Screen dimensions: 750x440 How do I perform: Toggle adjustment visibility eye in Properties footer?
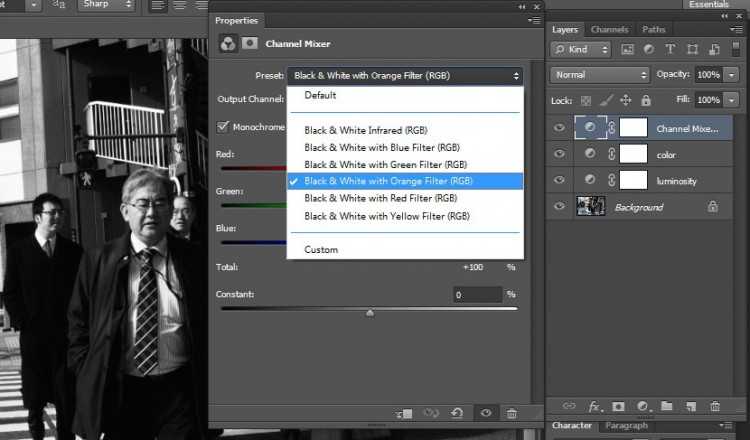[x=485, y=413]
